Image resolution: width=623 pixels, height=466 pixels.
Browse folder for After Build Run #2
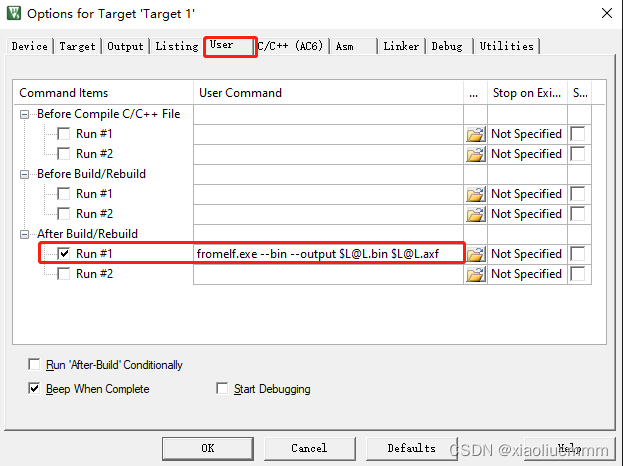(x=475, y=274)
